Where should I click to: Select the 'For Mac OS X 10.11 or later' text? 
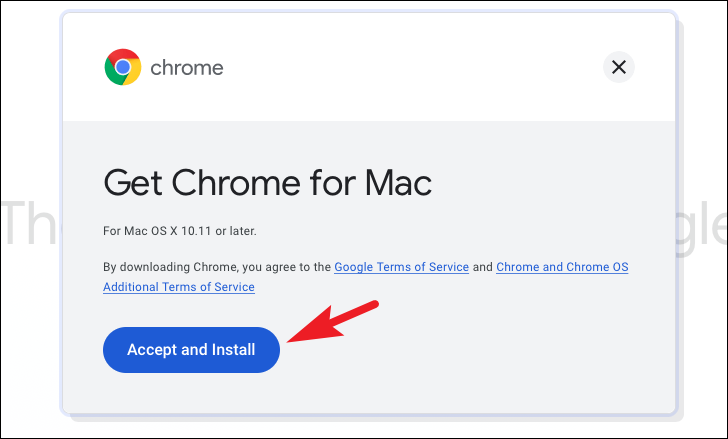click(x=180, y=231)
